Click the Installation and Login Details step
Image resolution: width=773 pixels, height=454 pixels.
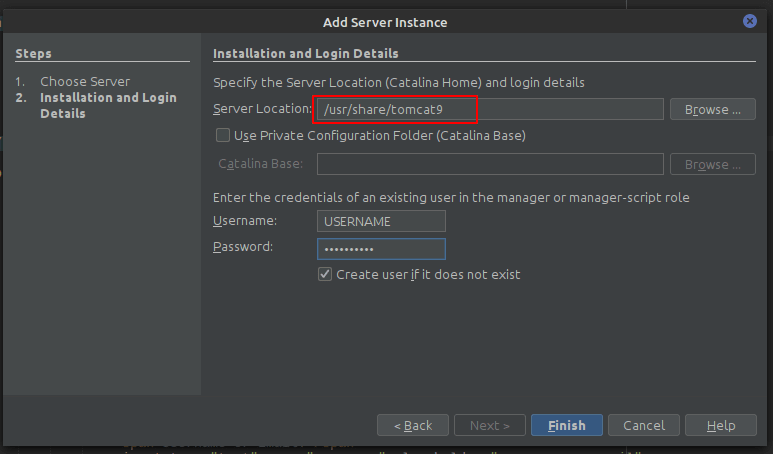point(108,105)
